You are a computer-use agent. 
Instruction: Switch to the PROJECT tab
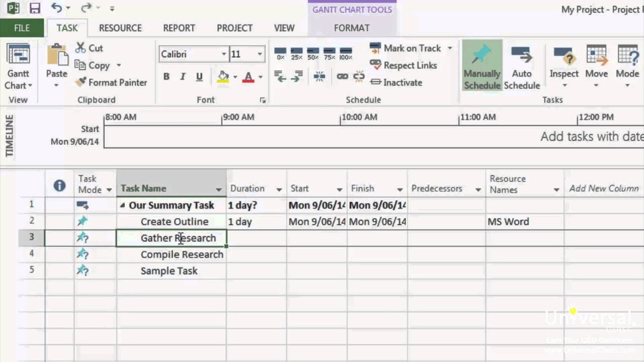[234, 28]
